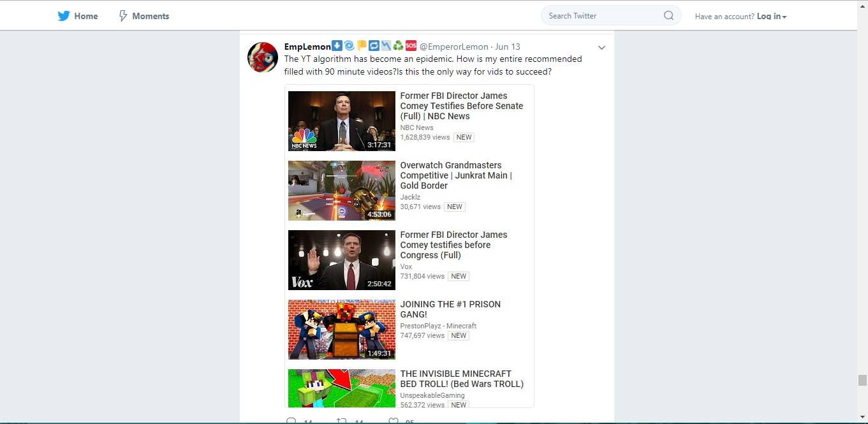The width and height of the screenshot is (868, 424).
Task: Click the Overwatch Grandmasters video thumbnail
Action: tap(342, 191)
